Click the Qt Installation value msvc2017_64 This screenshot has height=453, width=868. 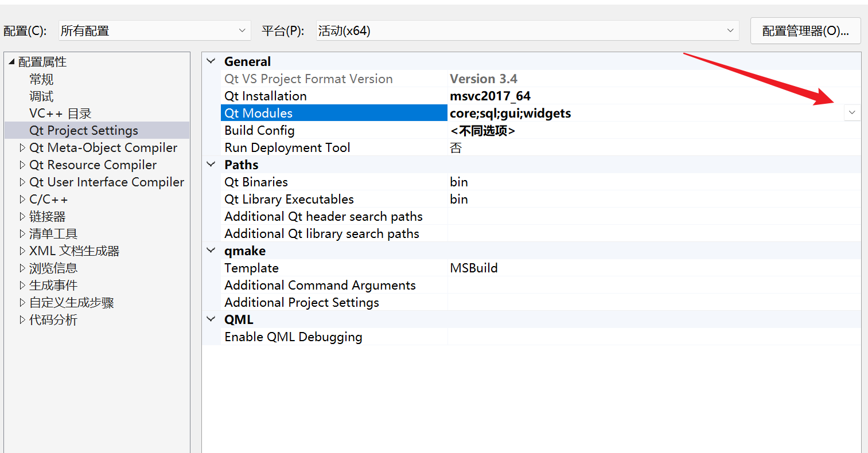[x=490, y=96]
